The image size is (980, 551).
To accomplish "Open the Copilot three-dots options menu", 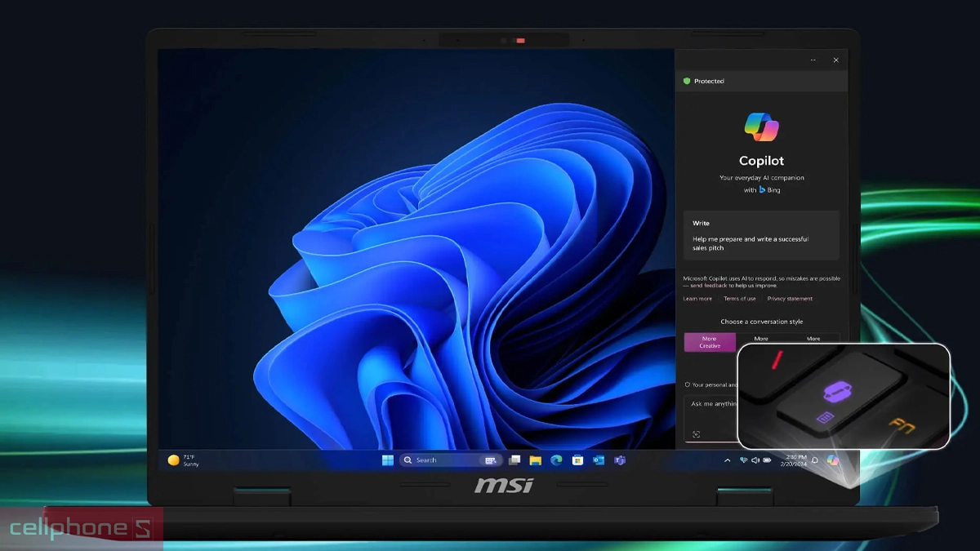I will click(813, 60).
